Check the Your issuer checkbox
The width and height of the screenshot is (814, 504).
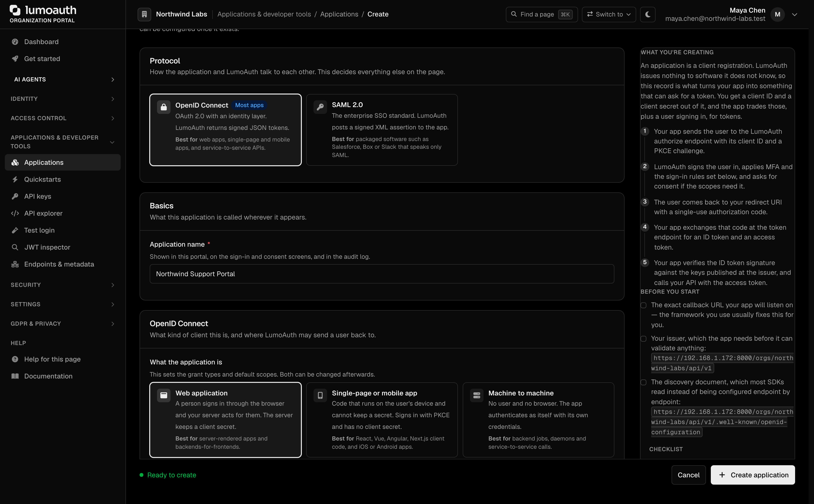pyautogui.click(x=643, y=339)
